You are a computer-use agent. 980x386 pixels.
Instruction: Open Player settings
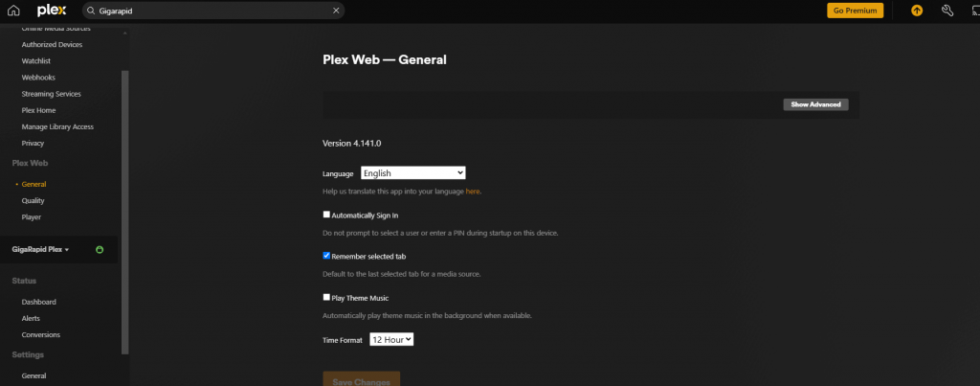tap(32, 217)
